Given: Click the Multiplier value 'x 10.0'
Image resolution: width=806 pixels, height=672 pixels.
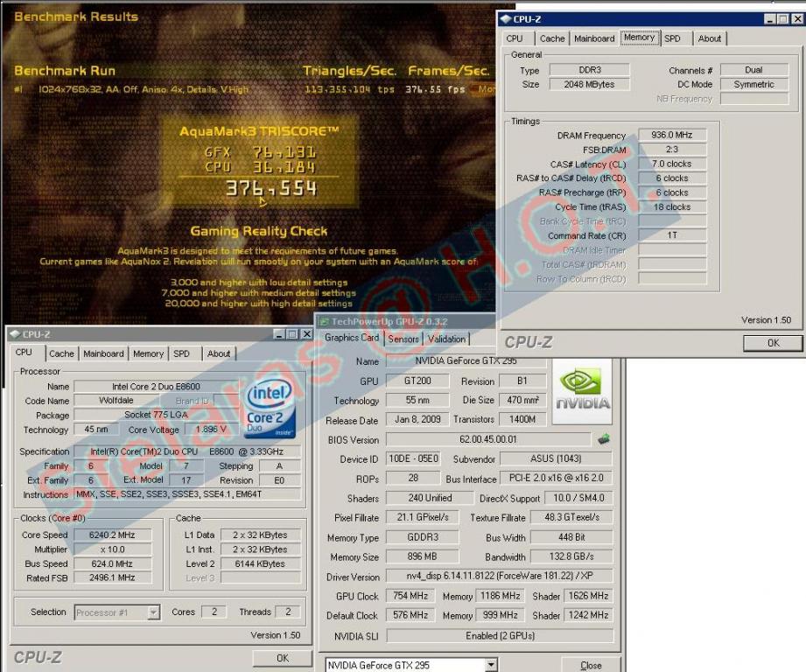Looking at the screenshot, I should click(x=113, y=549).
